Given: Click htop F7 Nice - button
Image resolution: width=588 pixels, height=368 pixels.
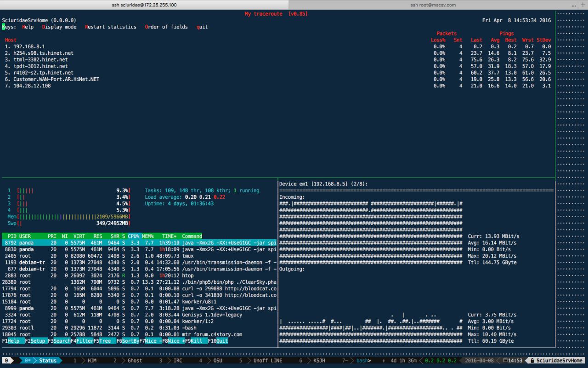Looking at the screenshot, I should point(151,341).
